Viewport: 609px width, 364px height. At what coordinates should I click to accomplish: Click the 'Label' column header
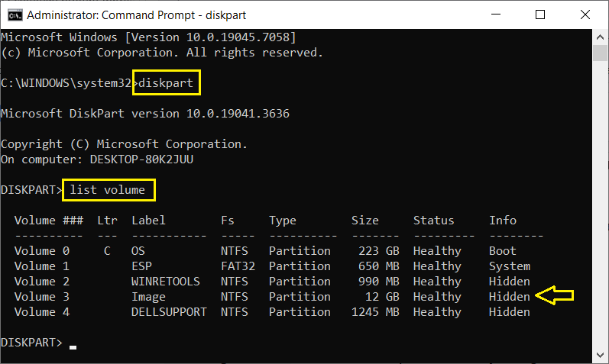[x=148, y=221]
